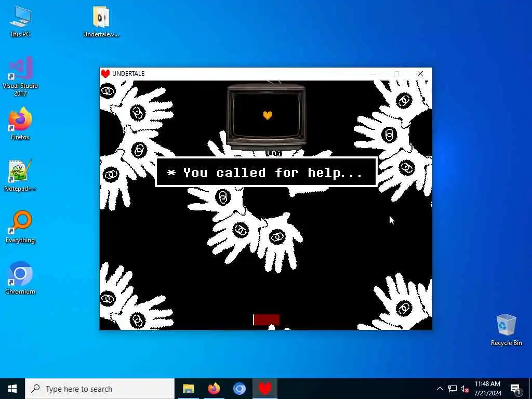Click the Undertale heart taskbar button
This screenshot has height=399, width=532.
tap(265, 389)
